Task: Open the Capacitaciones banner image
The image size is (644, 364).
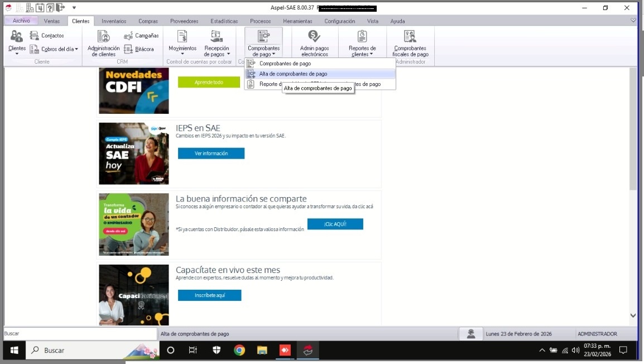Action: (134, 295)
